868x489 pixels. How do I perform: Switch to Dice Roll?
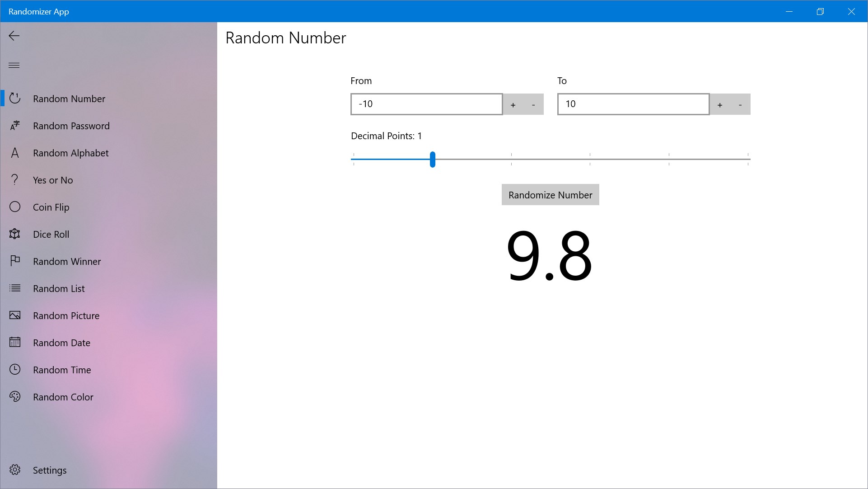point(109,234)
